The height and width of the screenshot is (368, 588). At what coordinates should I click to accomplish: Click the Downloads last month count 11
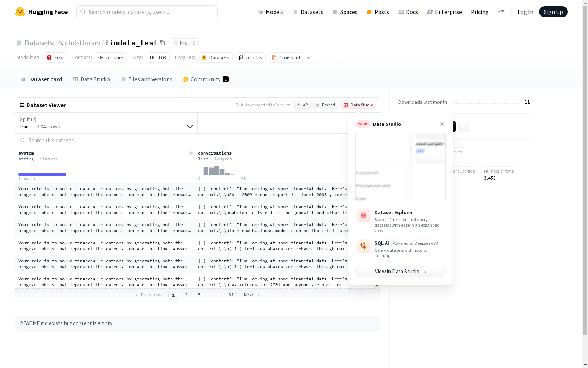(527, 102)
